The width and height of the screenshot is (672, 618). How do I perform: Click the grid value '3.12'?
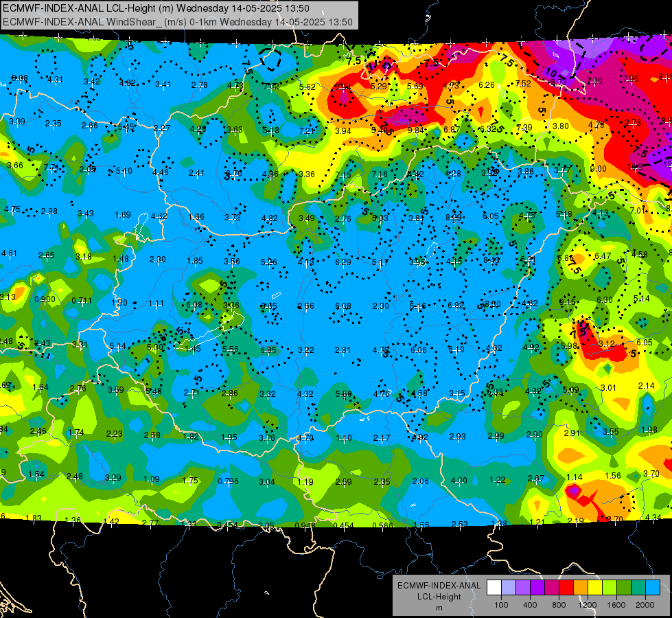(x=606, y=343)
